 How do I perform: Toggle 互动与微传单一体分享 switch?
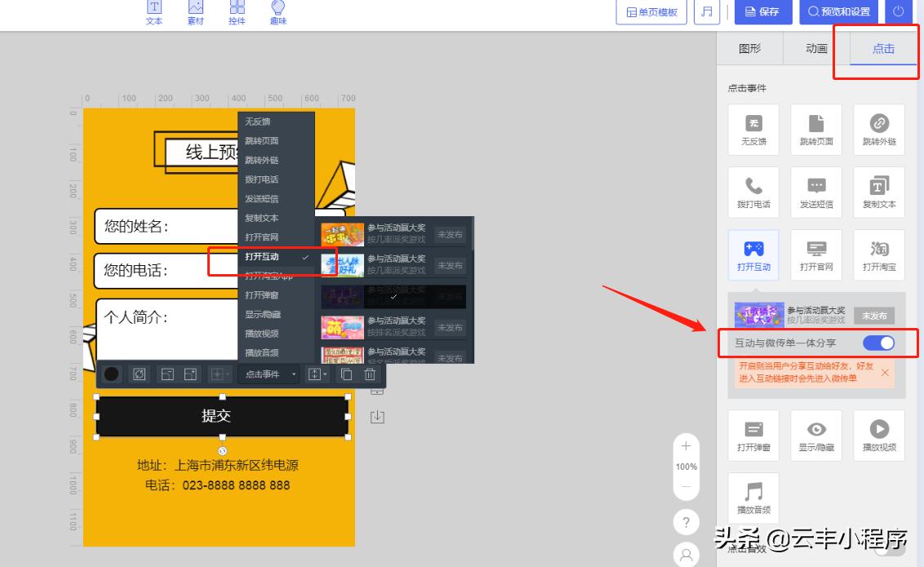(878, 343)
